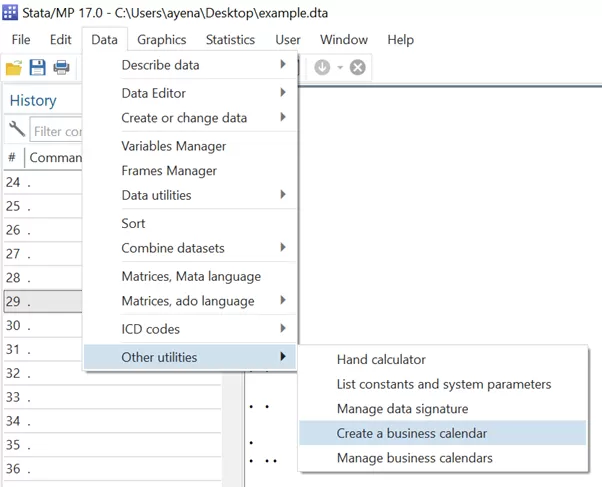Image resolution: width=602 pixels, height=487 pixels.
Task: Select history command row 29
Action: tap(40, 301)
